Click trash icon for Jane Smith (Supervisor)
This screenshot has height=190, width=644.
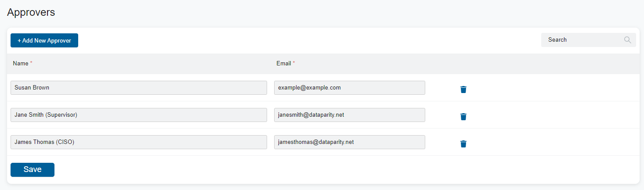click(x=463, y=117)
